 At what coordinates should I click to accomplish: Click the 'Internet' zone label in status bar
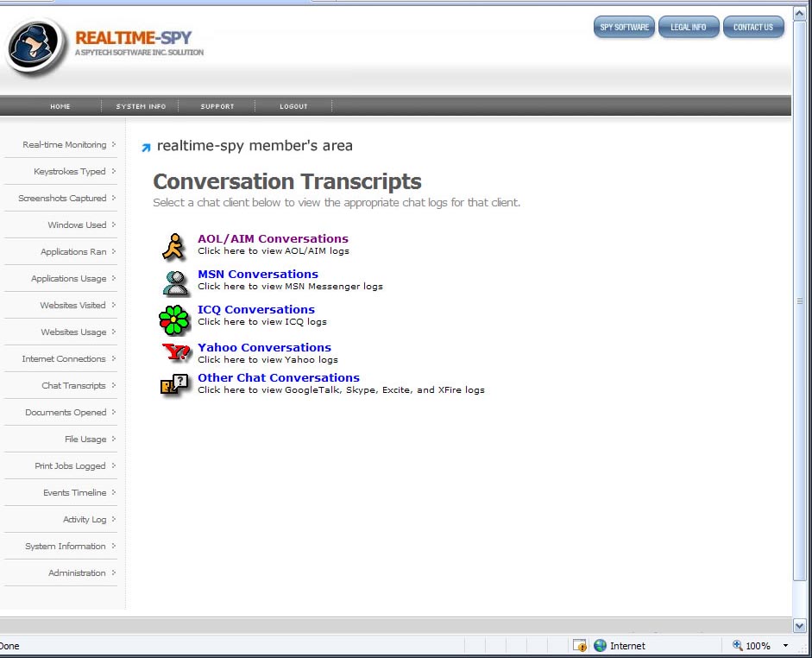click(x=627, y=646)
